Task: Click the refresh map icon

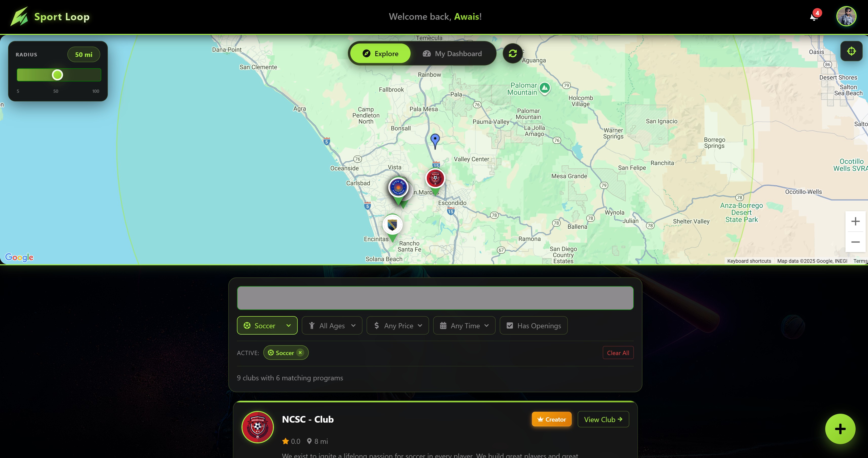Action: (x=513, y=53)
